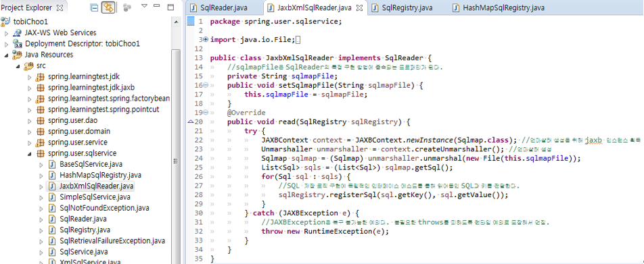Click the SimpleSqlService.java file icon

(52, 197)
